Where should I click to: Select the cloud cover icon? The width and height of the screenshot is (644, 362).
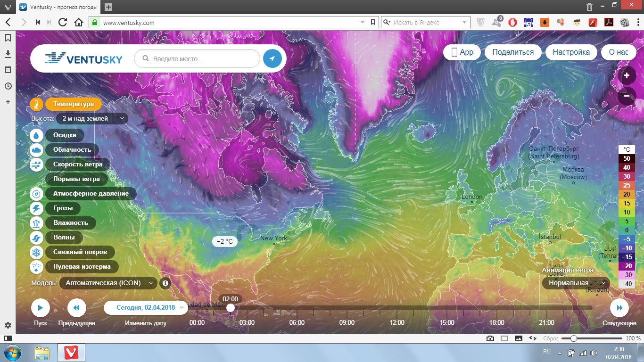(x=37, y=150)
